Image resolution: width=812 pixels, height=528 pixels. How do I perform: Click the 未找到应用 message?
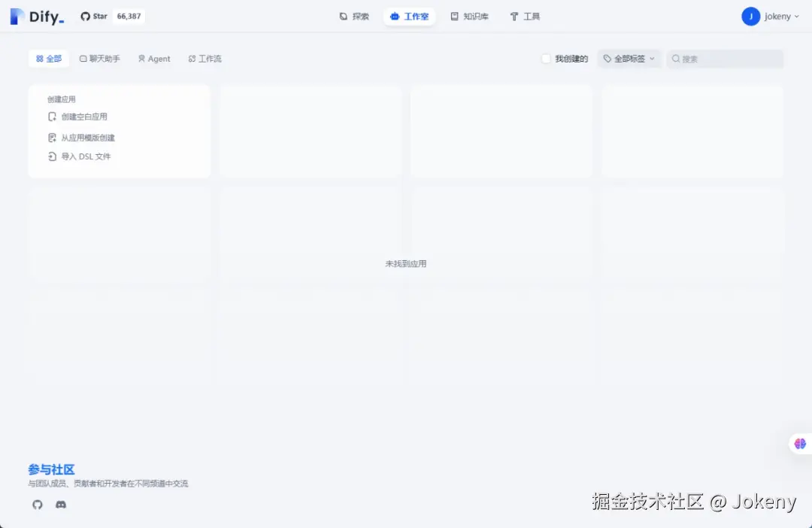click(405, 264)
